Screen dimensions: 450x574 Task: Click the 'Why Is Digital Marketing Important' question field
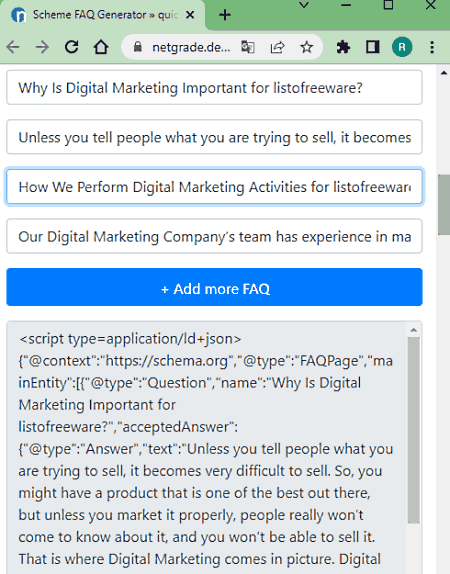pyautogui.click(x=214, y=88)
